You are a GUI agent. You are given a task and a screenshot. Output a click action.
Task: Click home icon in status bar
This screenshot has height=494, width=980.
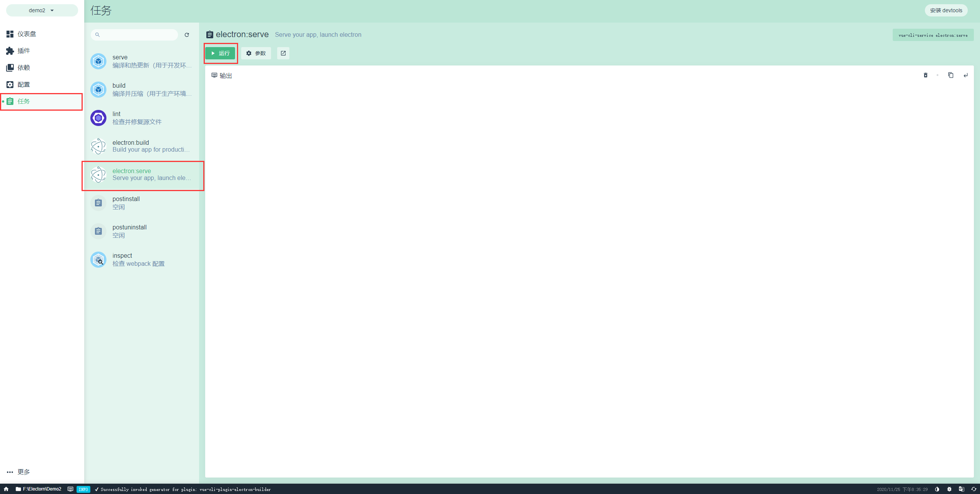coord(6,489)
